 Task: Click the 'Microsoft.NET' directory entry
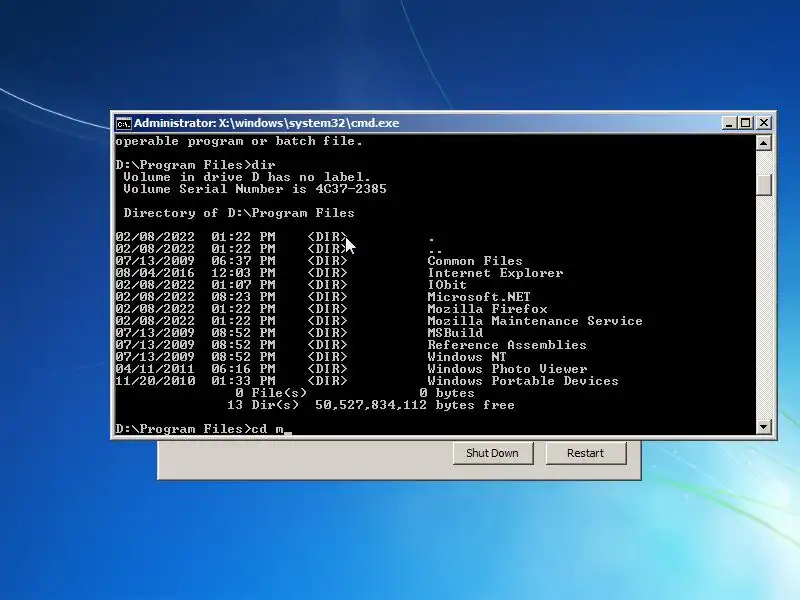tap(479, 297)
